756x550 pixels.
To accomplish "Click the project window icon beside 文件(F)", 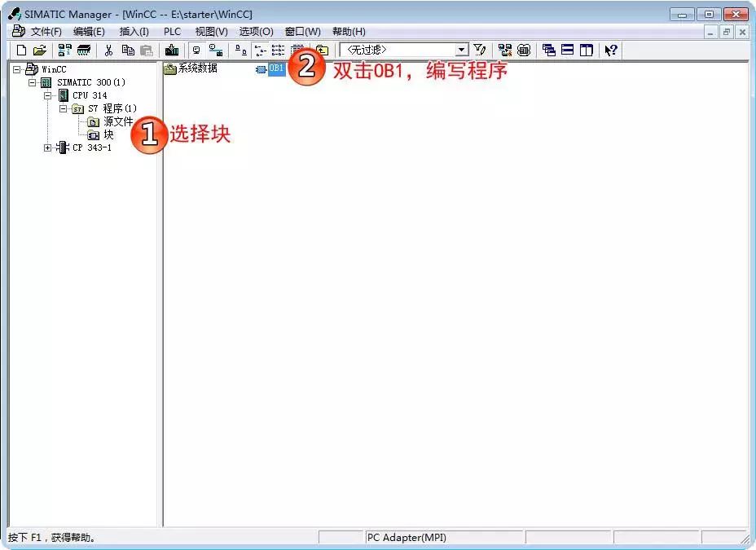I will [x=18, y=31].
